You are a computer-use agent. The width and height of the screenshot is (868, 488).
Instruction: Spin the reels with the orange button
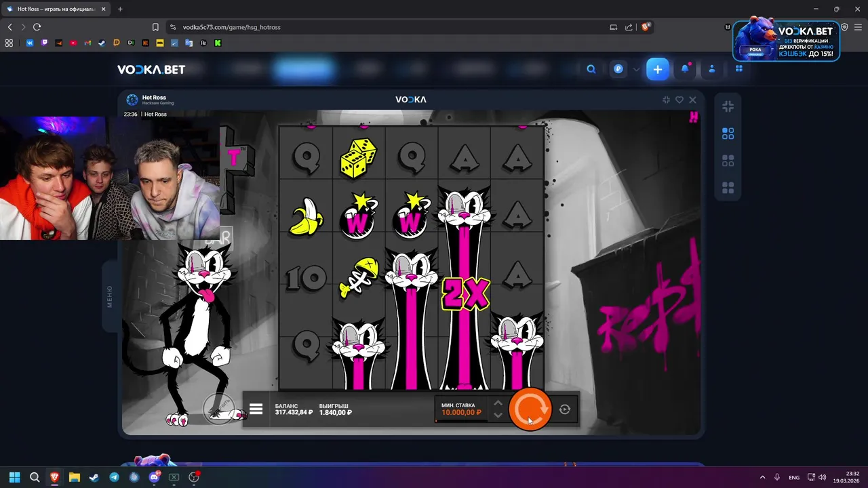point(530,409)
